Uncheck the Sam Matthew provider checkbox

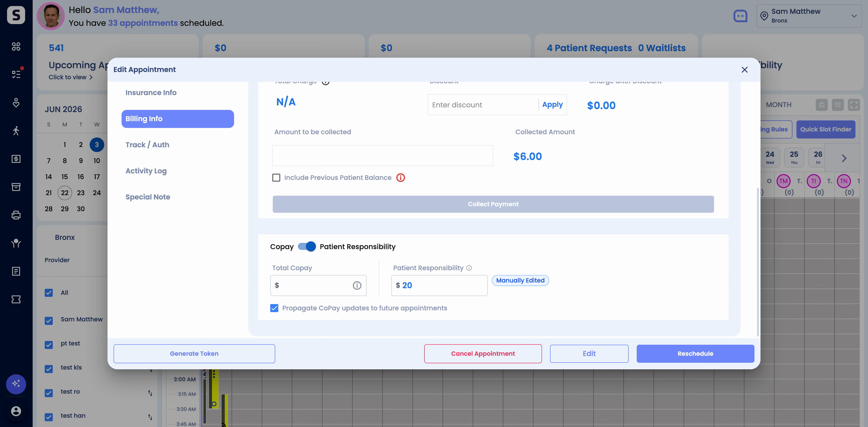(x=48, y=321)
